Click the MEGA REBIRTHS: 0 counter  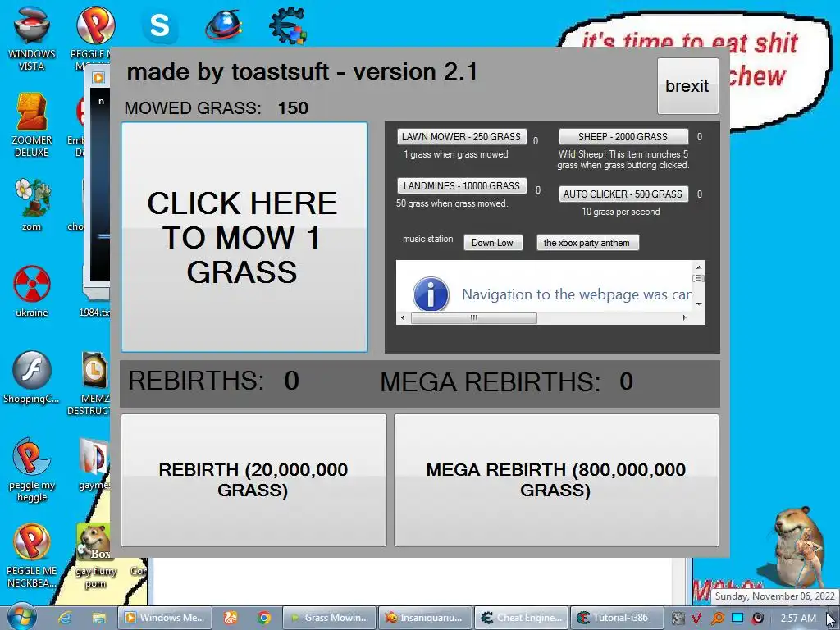click(x=506, y=382)
